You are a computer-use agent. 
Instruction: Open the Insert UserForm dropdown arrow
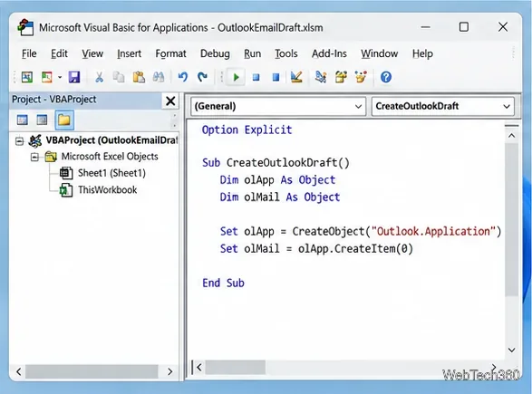pos(60,77)
